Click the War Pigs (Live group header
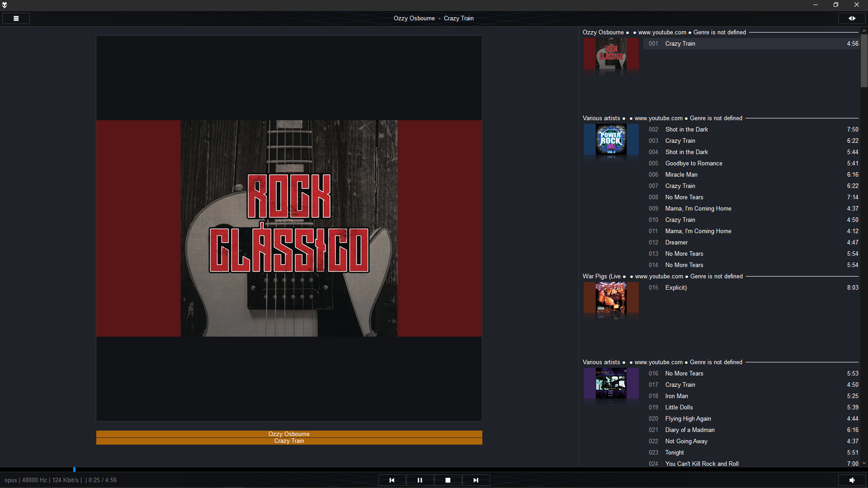Viewport: 868px width, 488px height. pyautogui.click(x=601, y=277)
